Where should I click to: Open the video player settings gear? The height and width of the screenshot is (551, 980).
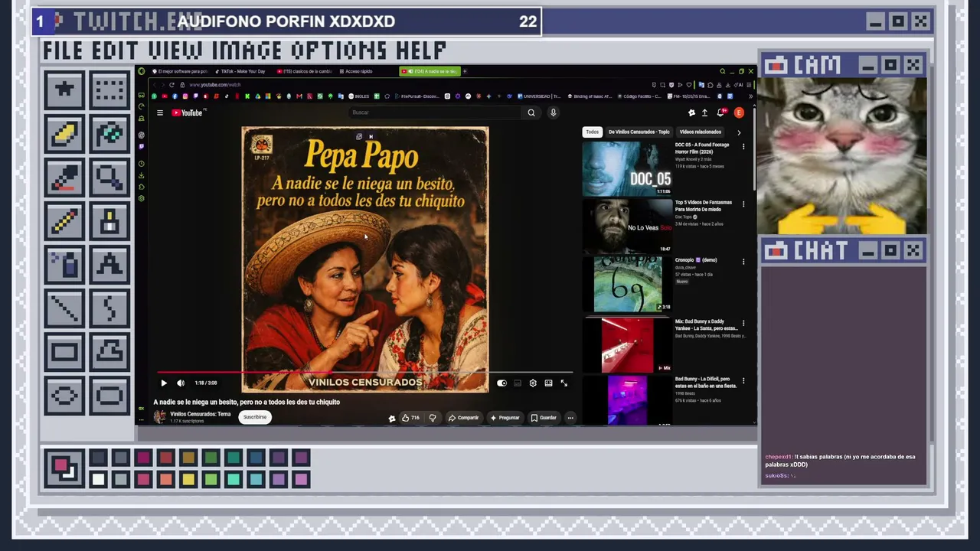(533, 383)
